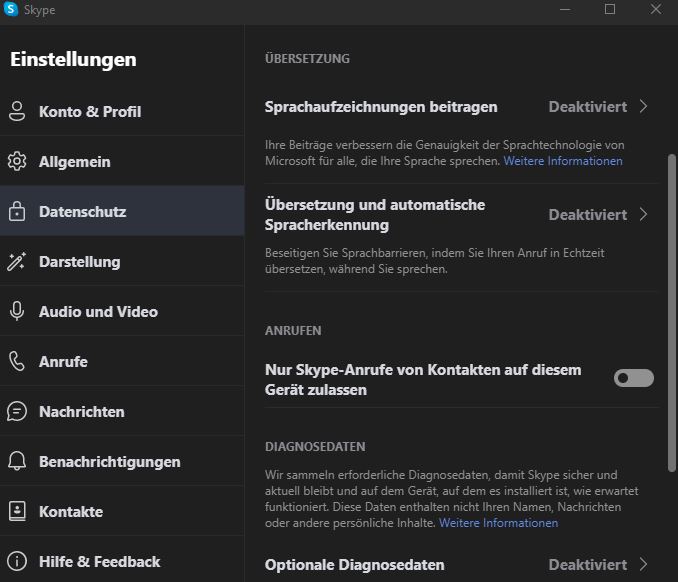
Task: Toggle Nur Skype-Anrufe von Kontakten switch
Action: pos(634,378)
